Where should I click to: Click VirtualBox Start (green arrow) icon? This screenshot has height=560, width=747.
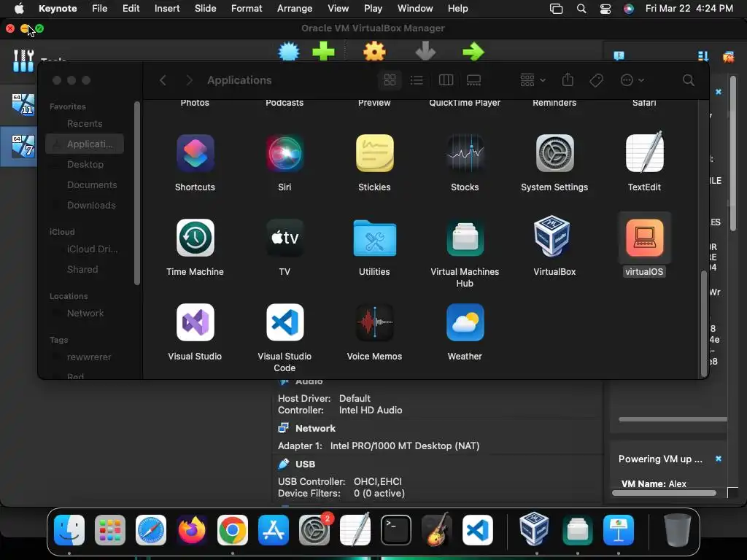(x=473, y=51)
